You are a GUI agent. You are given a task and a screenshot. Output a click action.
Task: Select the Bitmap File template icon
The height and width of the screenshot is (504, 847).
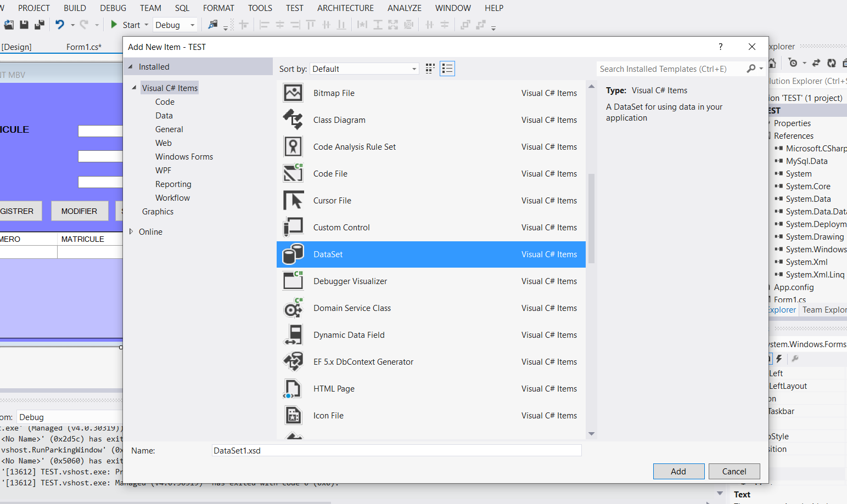[x=293, y=93]
